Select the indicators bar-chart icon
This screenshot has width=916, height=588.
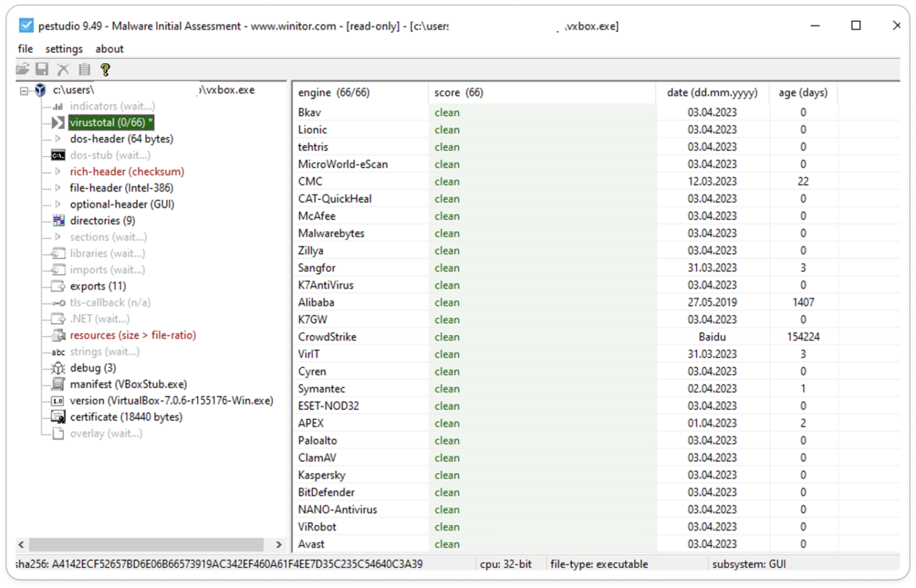click(58, 106)
